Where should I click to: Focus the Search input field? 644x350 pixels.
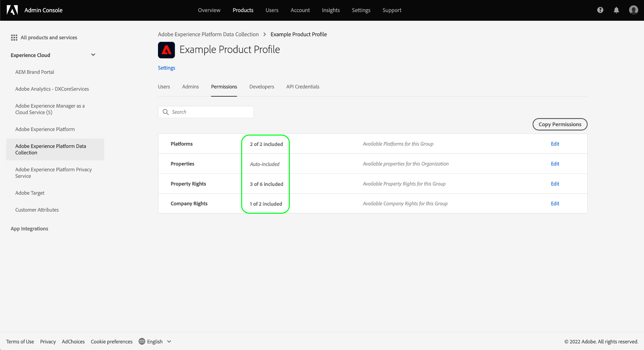click(x=206, y=112)
